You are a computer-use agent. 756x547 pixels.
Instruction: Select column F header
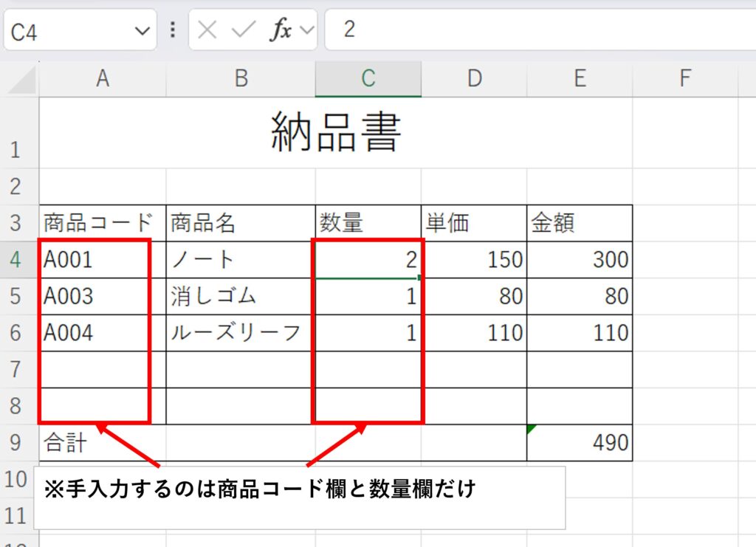(x=685, y=78)
